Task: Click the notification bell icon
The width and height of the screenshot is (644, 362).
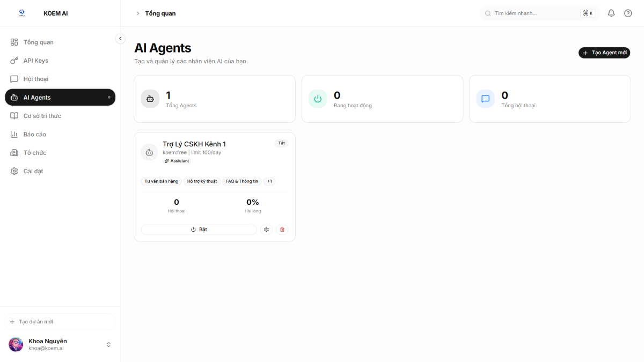Action: coord(611,13)
